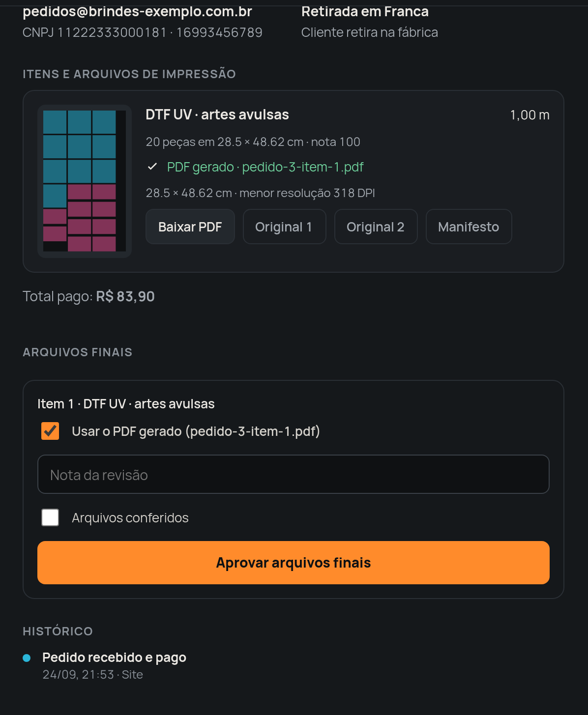Open the Original 1 file
The width and height of the screenshot is (588, 715).
(284, 227)
